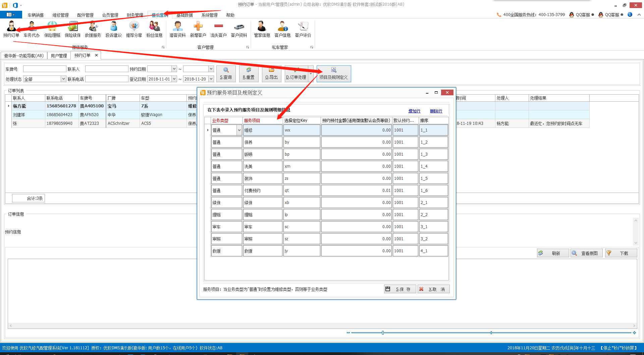The height and width of the screenshot is (355, 644).
Task: Select the 付费预约 service item cell
Action: click(x=263, y=191)
